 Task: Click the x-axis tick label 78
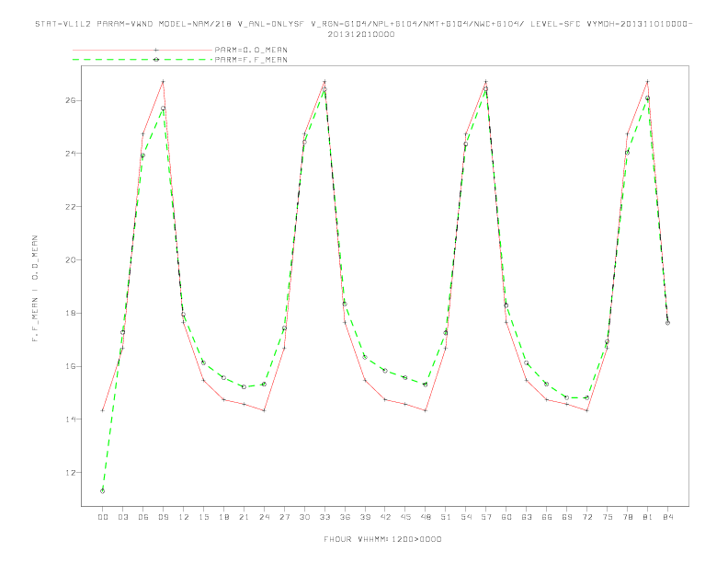click(x=628, y=517)
